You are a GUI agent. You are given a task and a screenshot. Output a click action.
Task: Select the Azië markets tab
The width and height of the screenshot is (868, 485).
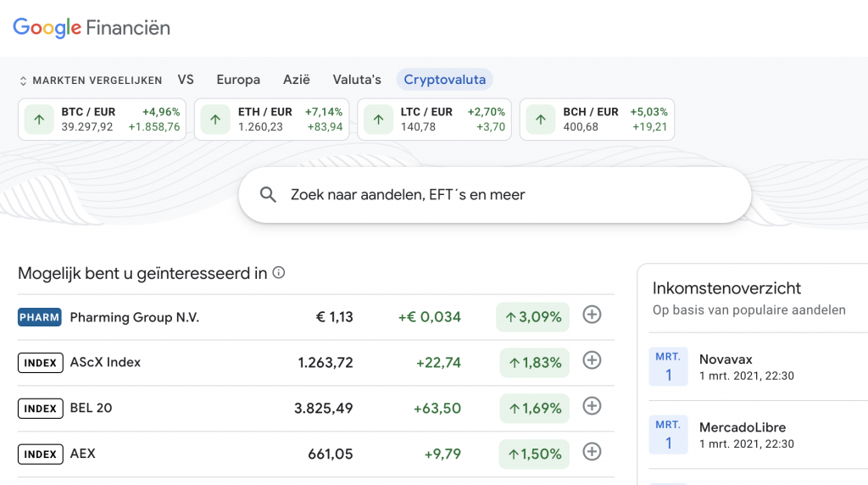tap(296, 80)
